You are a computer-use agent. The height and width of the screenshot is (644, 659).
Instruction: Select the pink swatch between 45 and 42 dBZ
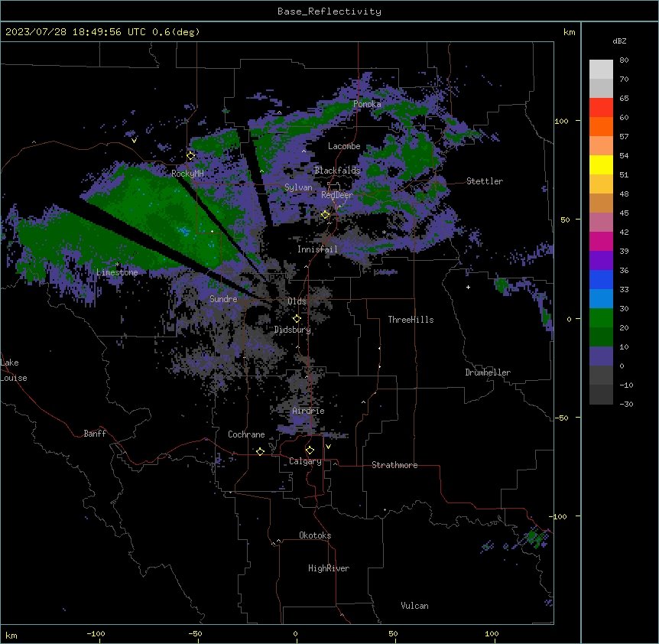[601, 222]
